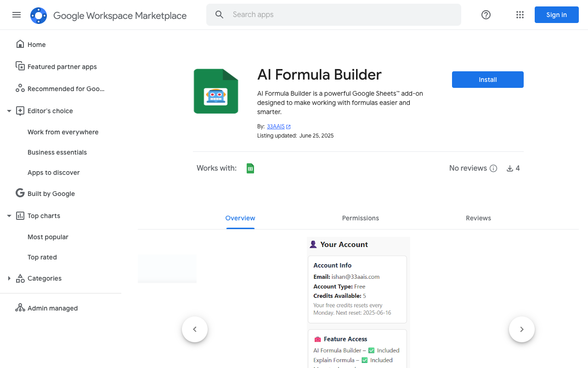
Task: Click the Install button
Action: (487, 79)
